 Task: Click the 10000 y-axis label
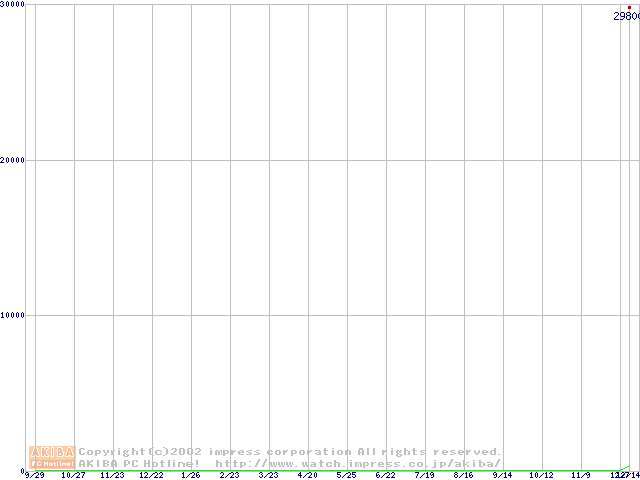[x=13, y=315]
